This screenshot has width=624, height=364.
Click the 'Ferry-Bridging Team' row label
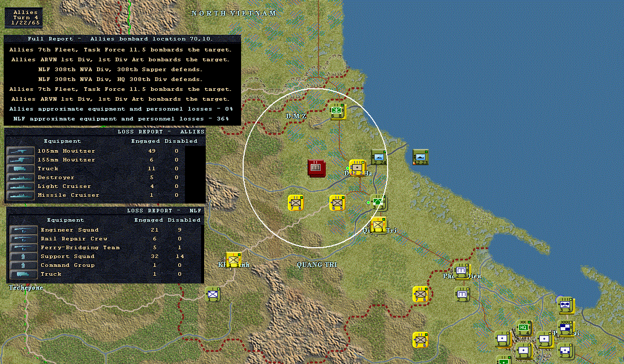[x=80, y=248]
